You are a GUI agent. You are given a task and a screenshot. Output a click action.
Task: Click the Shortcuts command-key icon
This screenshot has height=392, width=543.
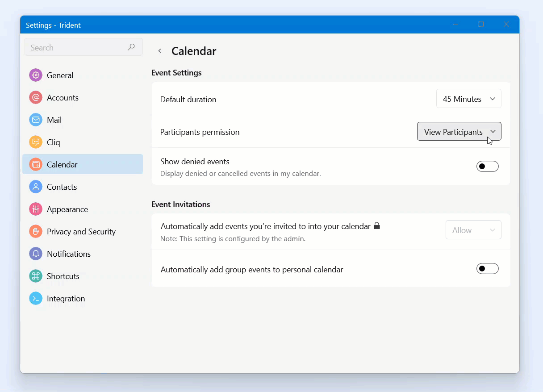coord(36,276)
